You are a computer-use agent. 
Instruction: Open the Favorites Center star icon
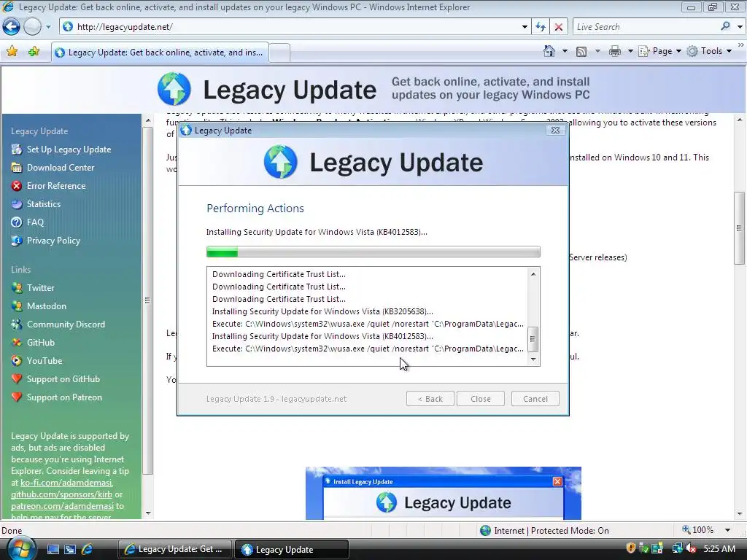click(12, 52)
